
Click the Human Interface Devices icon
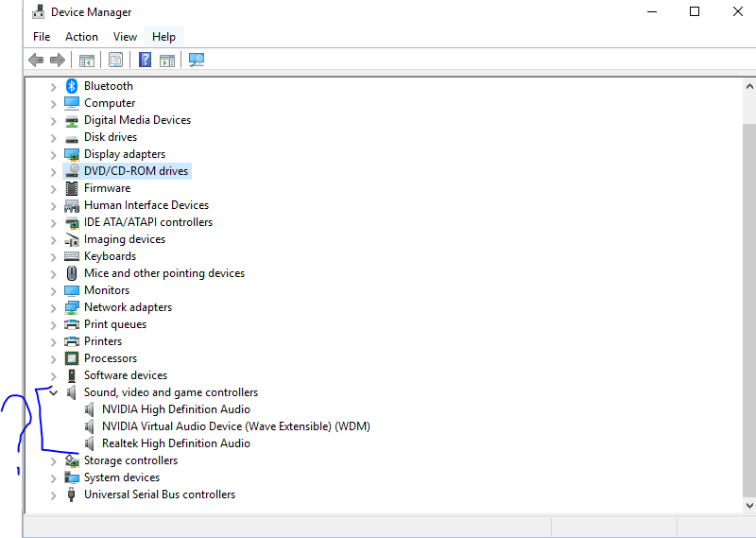[x=72, y=205]
